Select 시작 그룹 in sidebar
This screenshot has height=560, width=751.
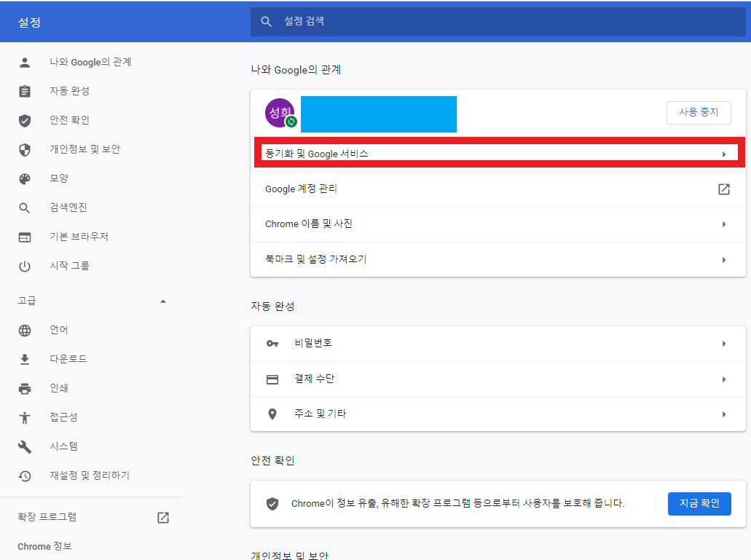[x=69, y=266]
